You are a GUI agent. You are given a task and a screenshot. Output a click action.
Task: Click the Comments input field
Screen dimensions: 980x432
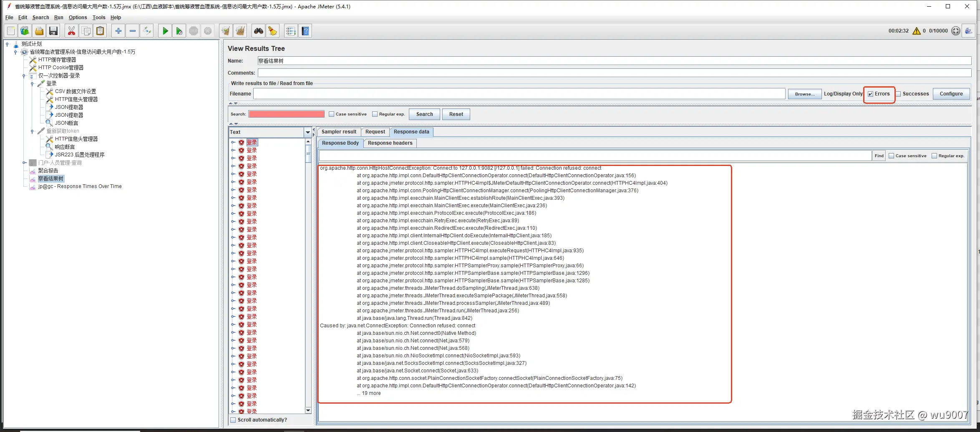[615, 73]
